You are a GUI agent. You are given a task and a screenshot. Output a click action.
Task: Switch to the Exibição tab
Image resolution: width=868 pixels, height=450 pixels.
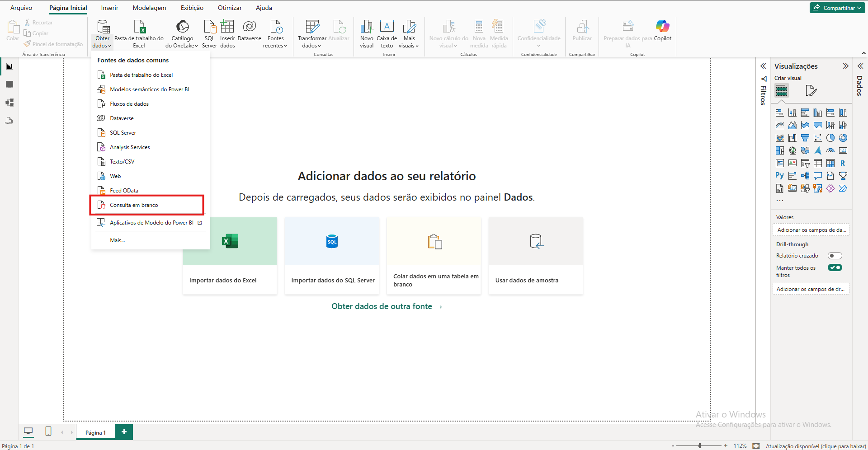pyautogui.click(x=192, y=8)
